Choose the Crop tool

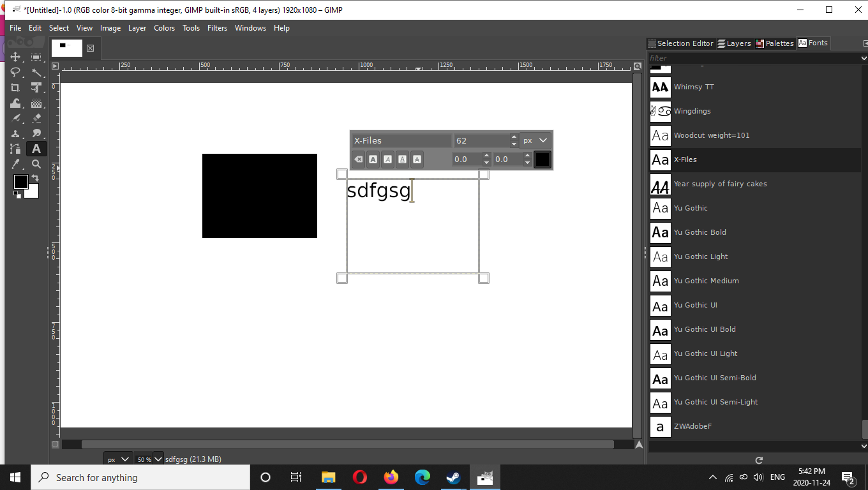coord(15,87)
